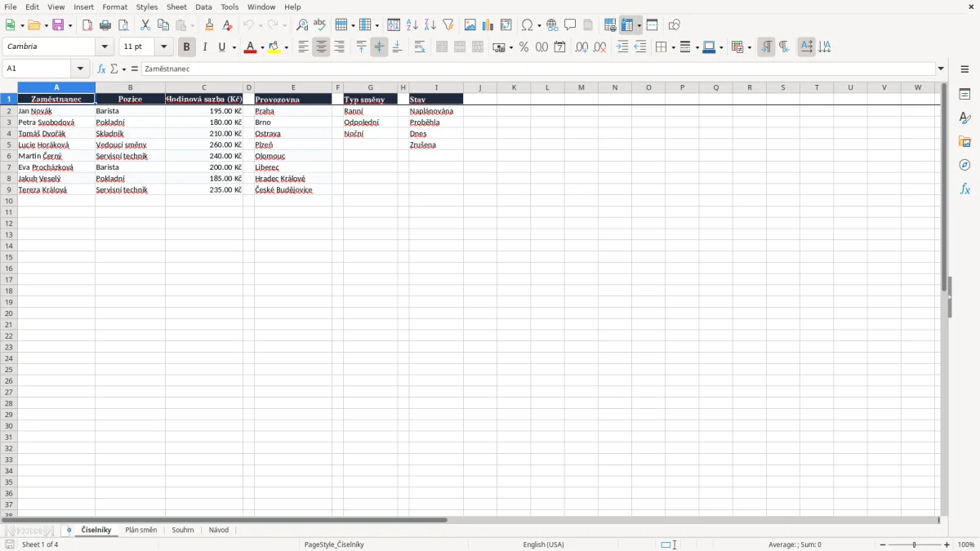Expand font color dropdown arrow
The width and height of the screenshot is (980, 551).
click(262, 47)
